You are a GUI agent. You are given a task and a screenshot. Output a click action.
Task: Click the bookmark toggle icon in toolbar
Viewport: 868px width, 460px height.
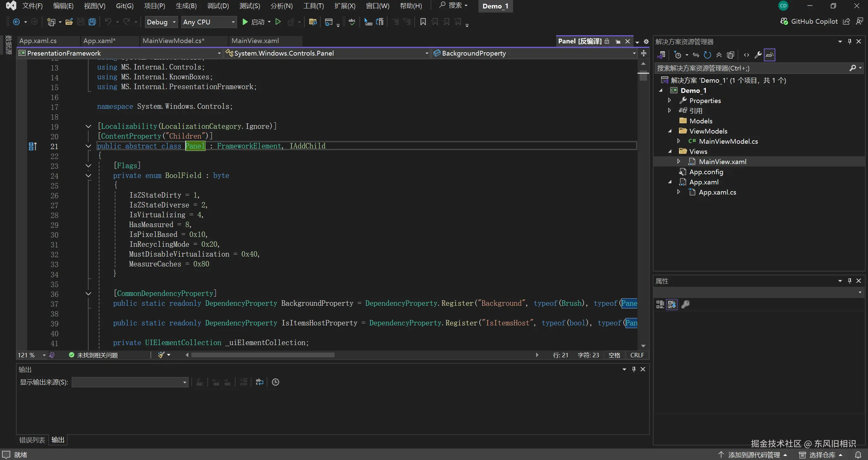(x=423, y=22)
